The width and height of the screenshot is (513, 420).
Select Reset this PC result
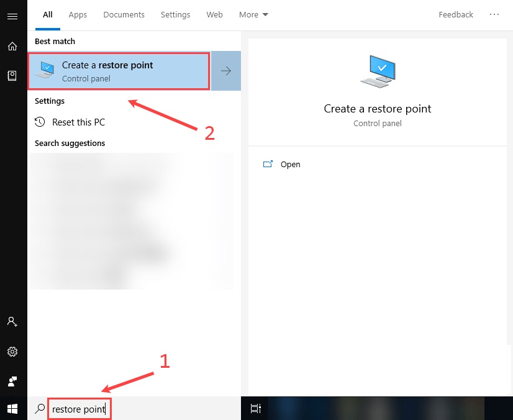pos(78,122)
